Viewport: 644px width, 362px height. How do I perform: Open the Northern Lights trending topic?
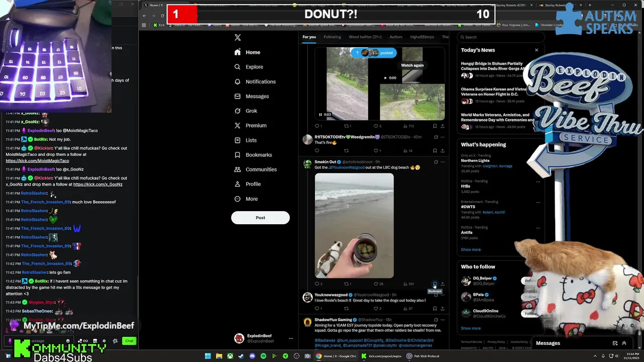coord(475,160)
